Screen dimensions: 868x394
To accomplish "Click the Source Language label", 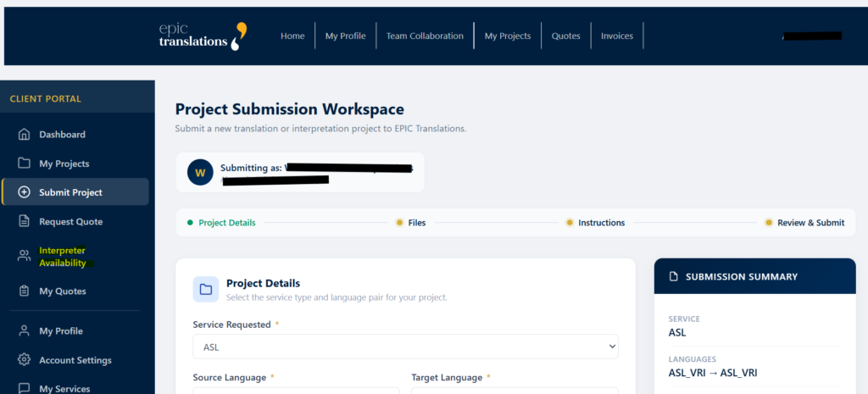I will (230, 377).
